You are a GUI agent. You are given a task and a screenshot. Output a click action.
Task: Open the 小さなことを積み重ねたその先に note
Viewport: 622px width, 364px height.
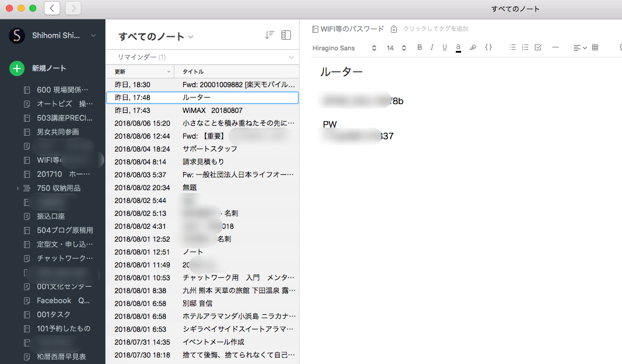tap(202, 123)
